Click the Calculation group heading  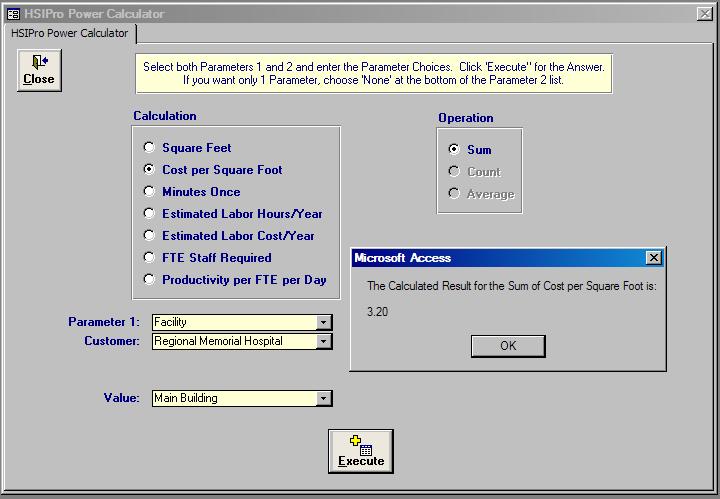pos(165,116)
